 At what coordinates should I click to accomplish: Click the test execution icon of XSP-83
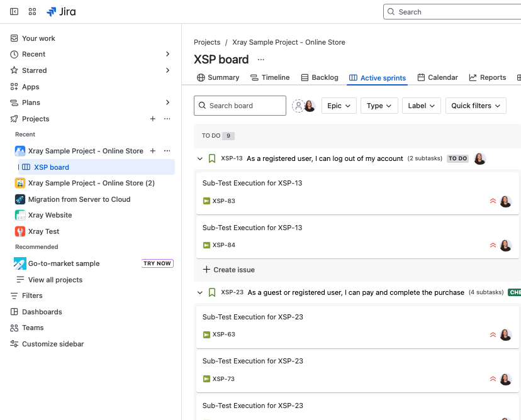pyautogui.click(x=206, y=201)
